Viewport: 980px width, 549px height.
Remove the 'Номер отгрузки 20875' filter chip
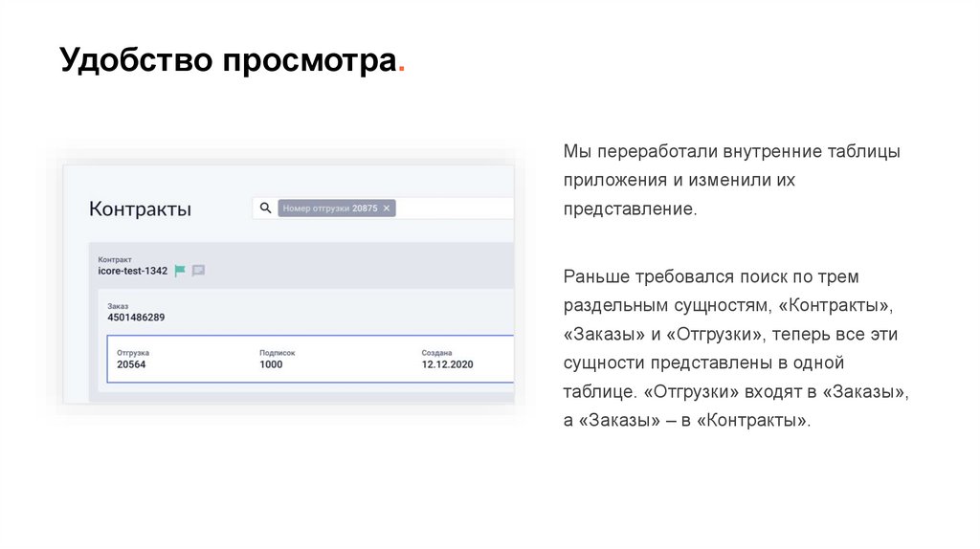coord(387,208)
